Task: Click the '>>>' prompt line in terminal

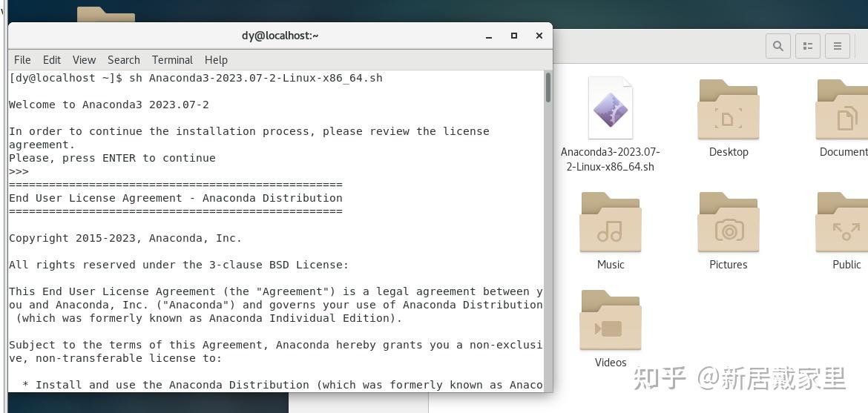Action: (19, 171)
